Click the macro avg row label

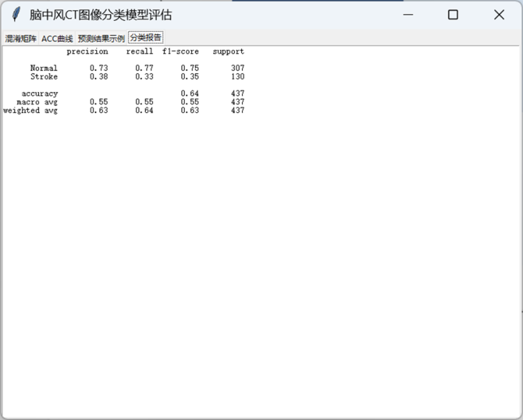point(37,102)
